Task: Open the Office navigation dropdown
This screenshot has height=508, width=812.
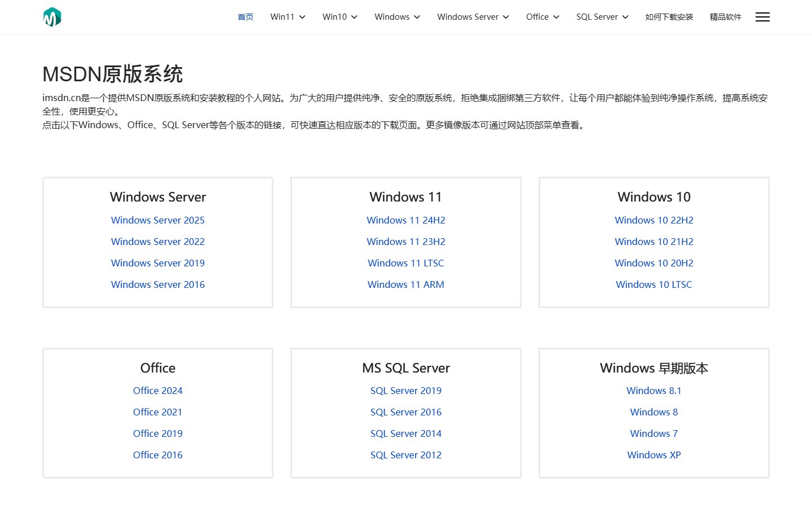Action: [x=542, y=17]
